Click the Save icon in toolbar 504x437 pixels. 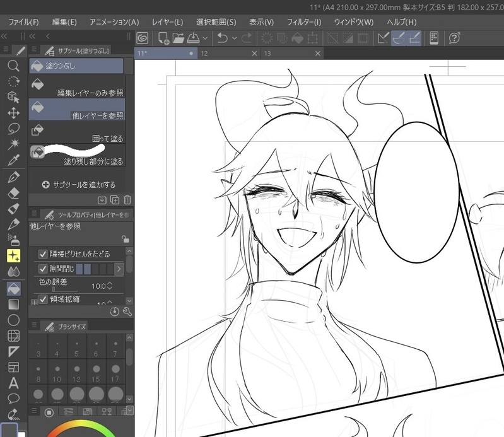click(193, 38)
